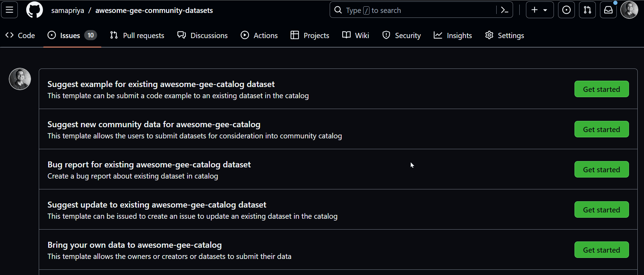This screenshot has height=275, width=644.
Task: Open the command palette icon
Action: 505,10
